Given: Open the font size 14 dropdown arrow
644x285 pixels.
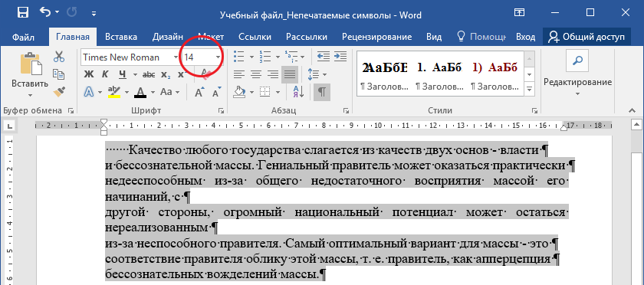Looking at the screenshot, I should (x=218, y=57).
